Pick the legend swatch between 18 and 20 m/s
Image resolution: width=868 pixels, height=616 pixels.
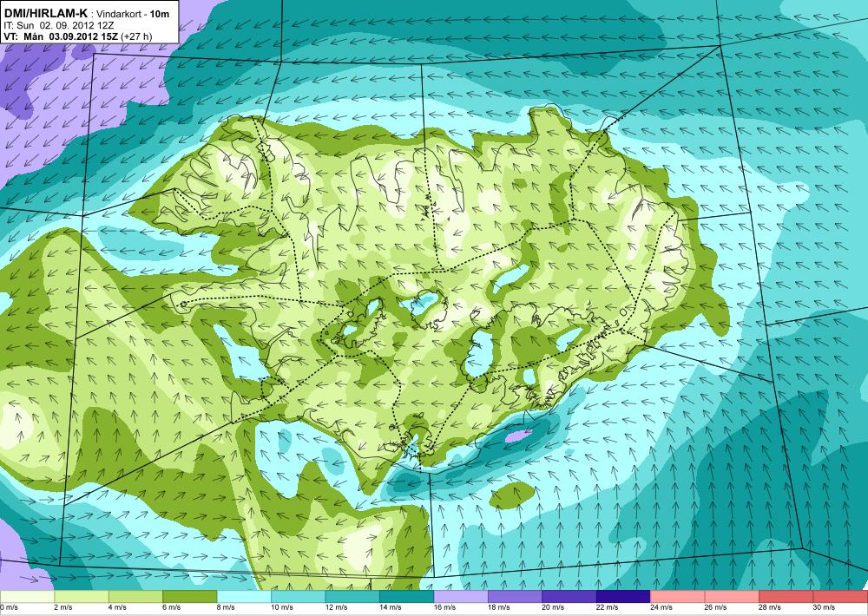pyautogui.click(x=516, y=597)
